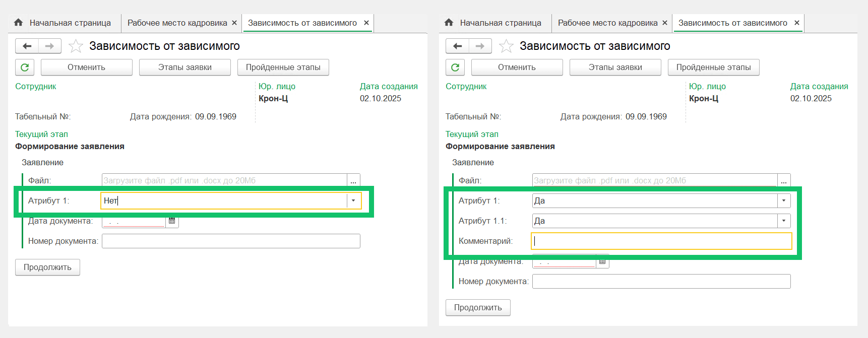
Task: Open the calendar picker in the form with Комментарий
Action: click(x=602, y=261)
